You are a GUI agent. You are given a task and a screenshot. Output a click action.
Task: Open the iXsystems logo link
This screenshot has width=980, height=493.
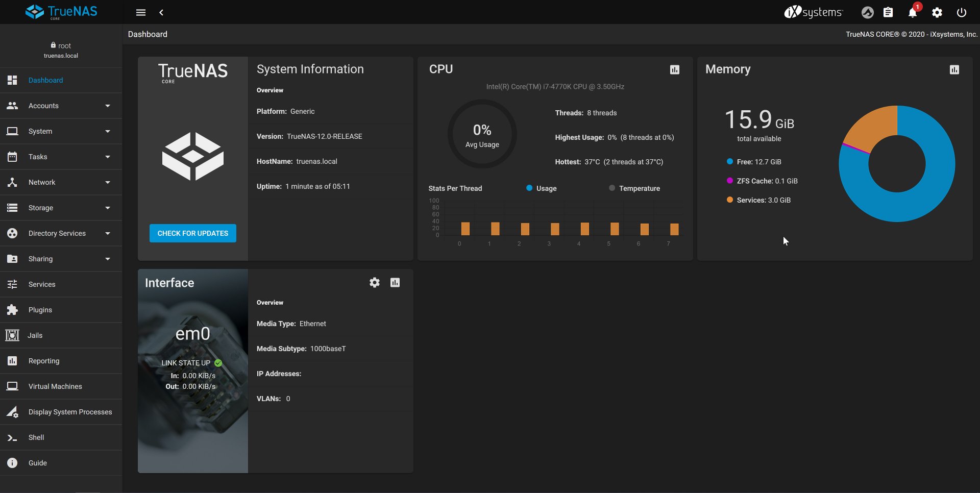[x=813, y=12]
